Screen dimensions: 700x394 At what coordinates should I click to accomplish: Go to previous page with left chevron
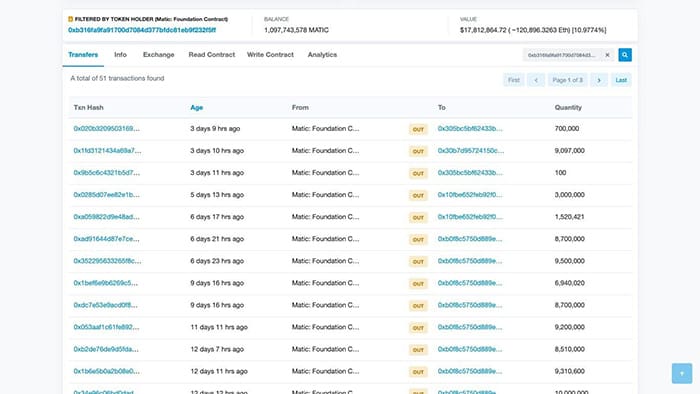click(x=536, y=80)
